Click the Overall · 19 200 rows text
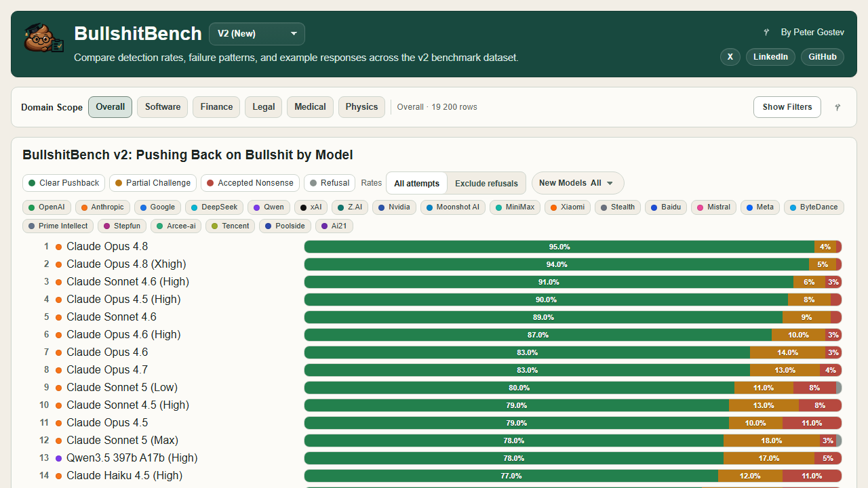The image size is (868, 488). 437,107
